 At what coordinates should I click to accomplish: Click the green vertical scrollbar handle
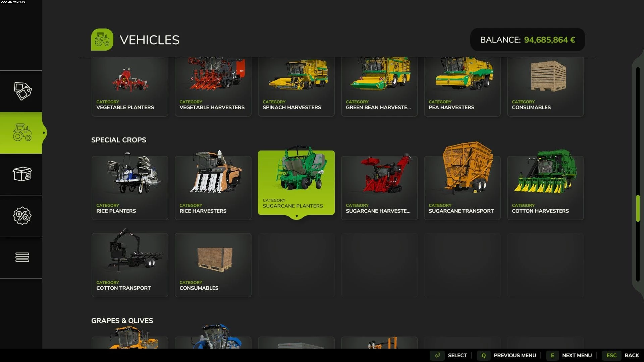point(638,208)
